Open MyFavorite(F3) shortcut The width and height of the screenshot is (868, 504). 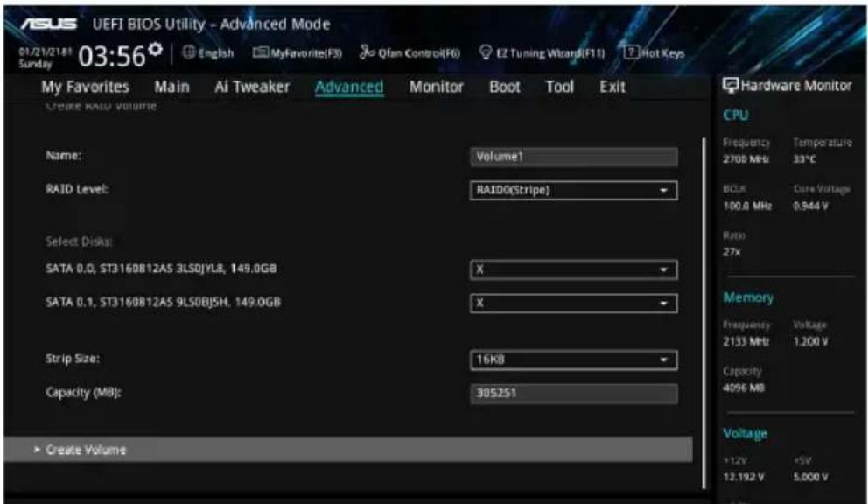[x=297, y=52]
